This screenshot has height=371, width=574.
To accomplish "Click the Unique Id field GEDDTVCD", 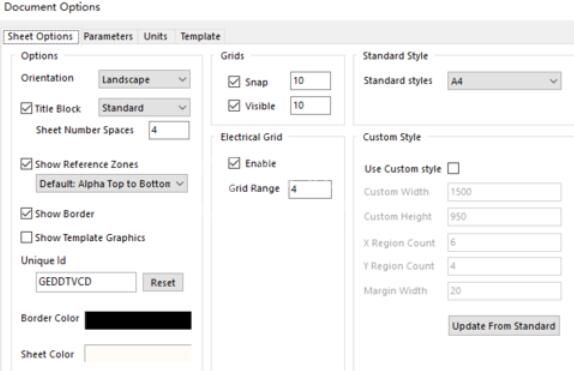I will pos(86,282).
